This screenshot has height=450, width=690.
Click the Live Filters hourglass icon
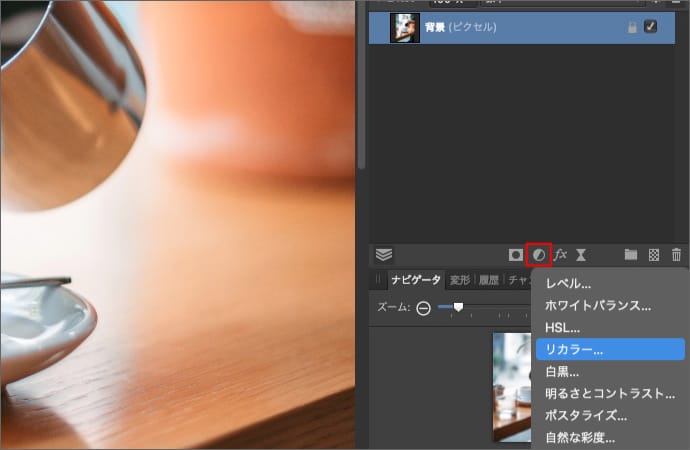[582, 255]
